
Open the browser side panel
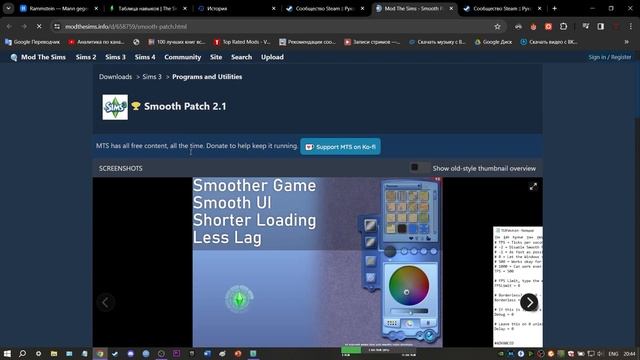click(601, 27)
